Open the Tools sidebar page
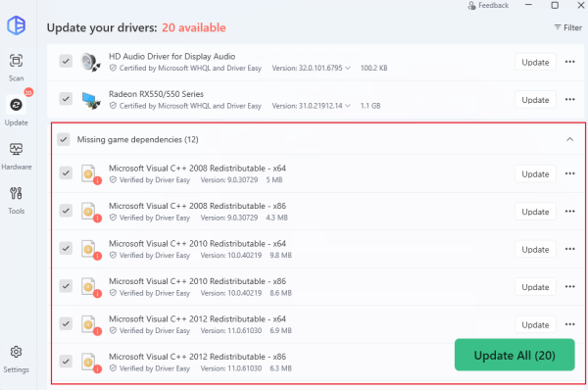588x390 pixels. pos(16,200)
